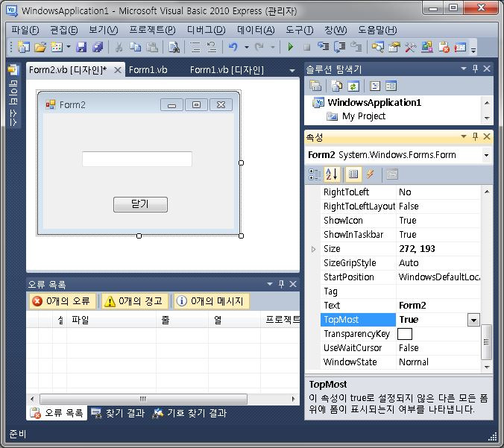This screenshot has width=504, height=448.
Task: Switch to the Form1.vb tab
Action: [x=148, y=70]
